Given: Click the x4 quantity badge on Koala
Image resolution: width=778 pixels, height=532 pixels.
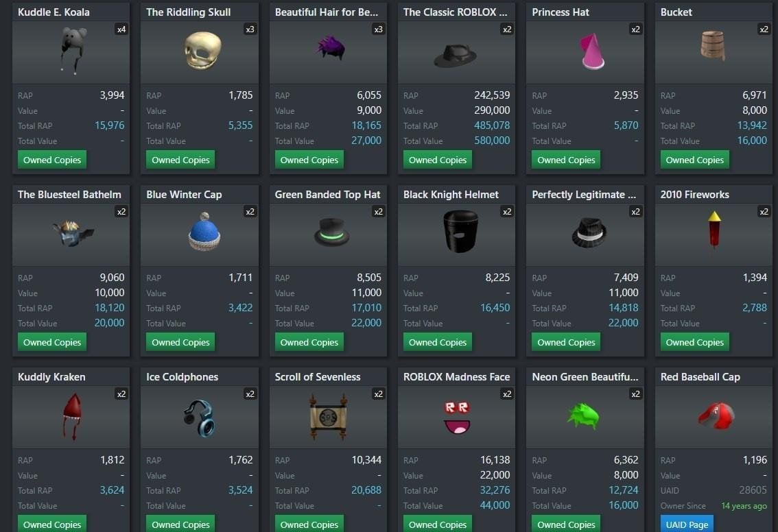Looking at the screenshot, I should (121, 29).
